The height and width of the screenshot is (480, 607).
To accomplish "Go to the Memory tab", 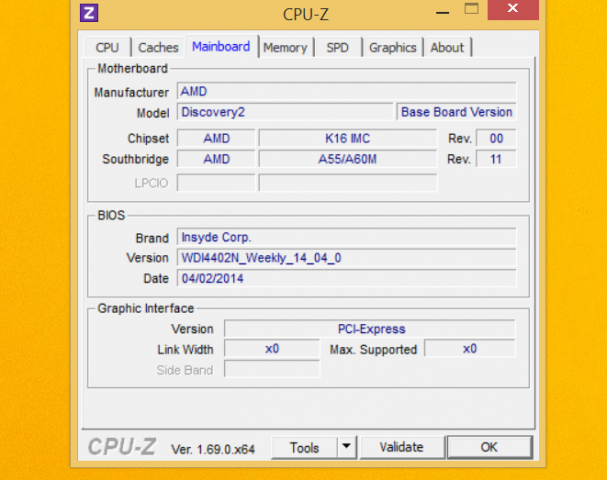I will coord(285,47).
